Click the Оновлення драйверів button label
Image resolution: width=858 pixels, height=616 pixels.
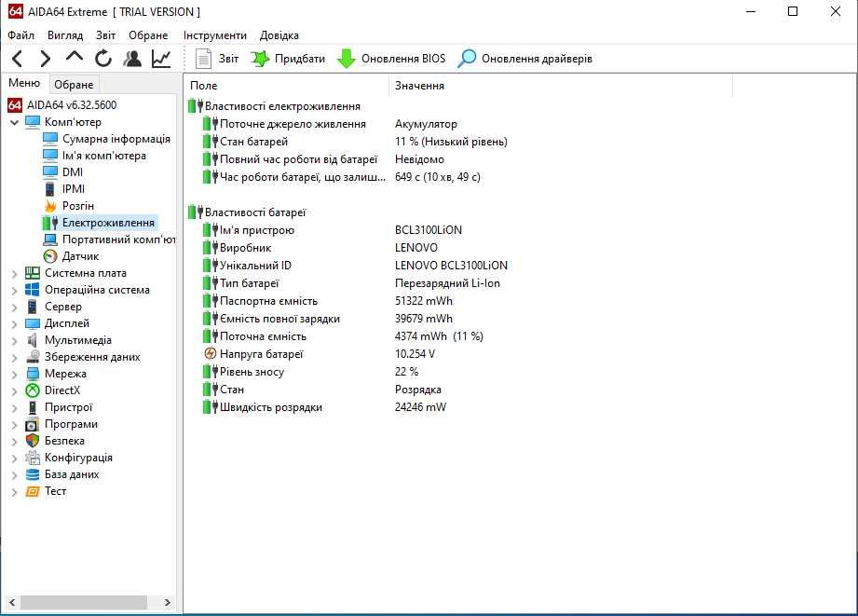(x=537, y=59)
